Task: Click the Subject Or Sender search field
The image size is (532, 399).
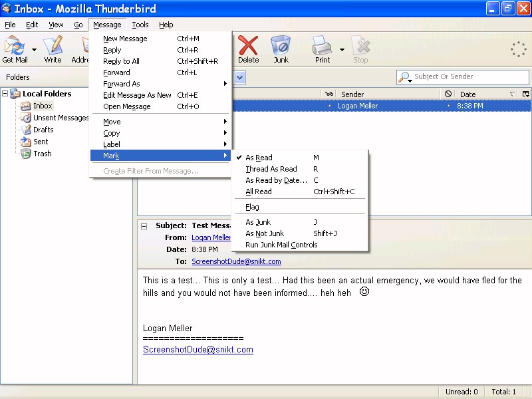Action: [x=462, y=77]
